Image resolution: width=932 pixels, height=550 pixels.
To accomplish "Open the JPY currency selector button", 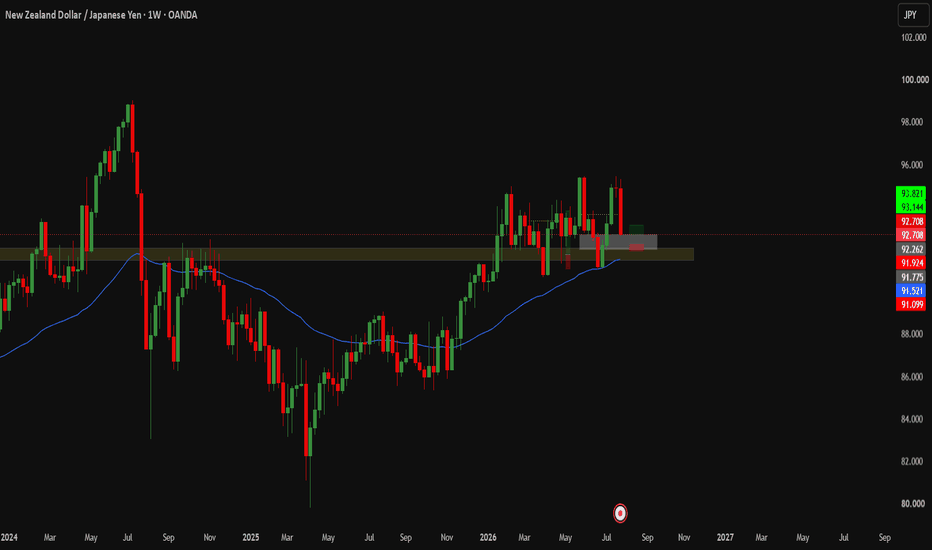I will coord(913,15).
